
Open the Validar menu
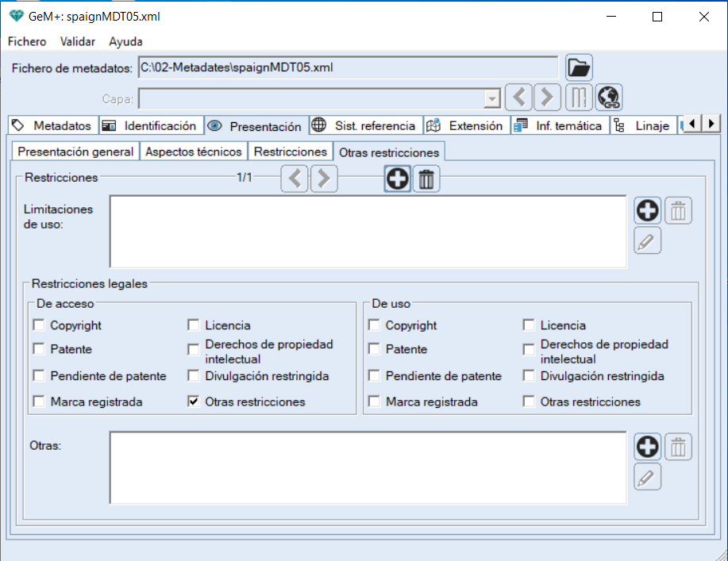point(78,41)
